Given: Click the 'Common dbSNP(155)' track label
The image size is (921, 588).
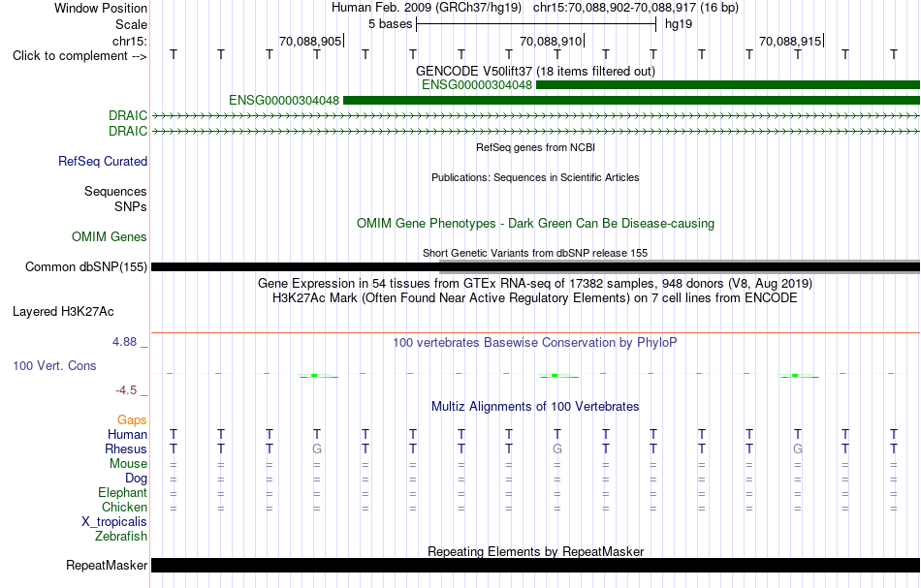Looking at the screenshot, I should coord(86,267).
